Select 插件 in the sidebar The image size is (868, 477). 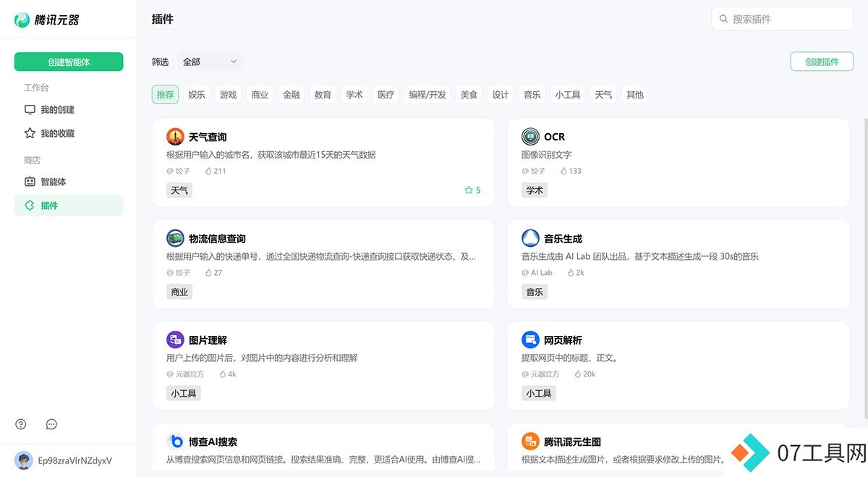click(x=69, y=206)
